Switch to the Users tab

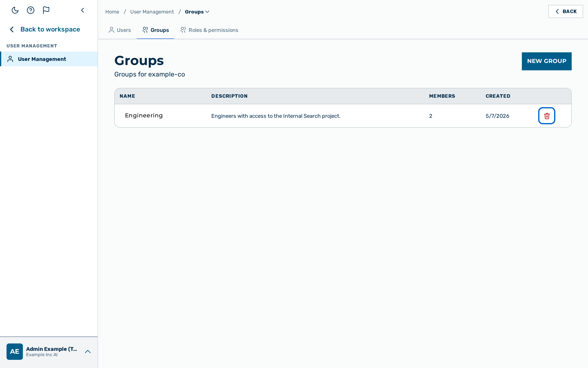[120, 30]
